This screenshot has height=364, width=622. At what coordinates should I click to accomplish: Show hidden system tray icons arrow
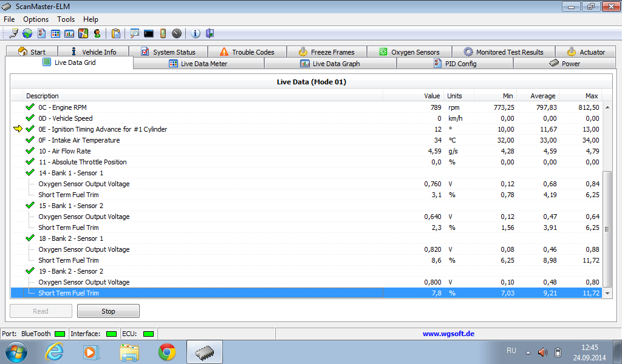(x=527, y=352)
